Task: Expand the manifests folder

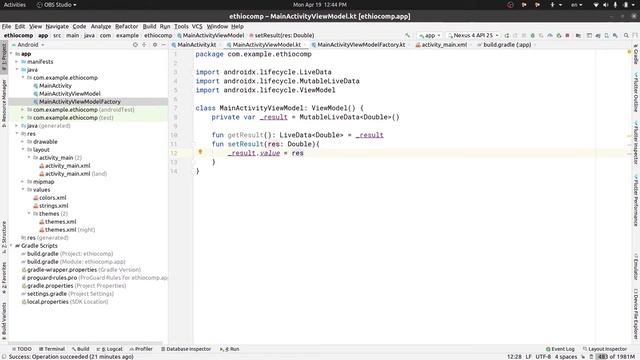Action: click(x=17, y=62)
